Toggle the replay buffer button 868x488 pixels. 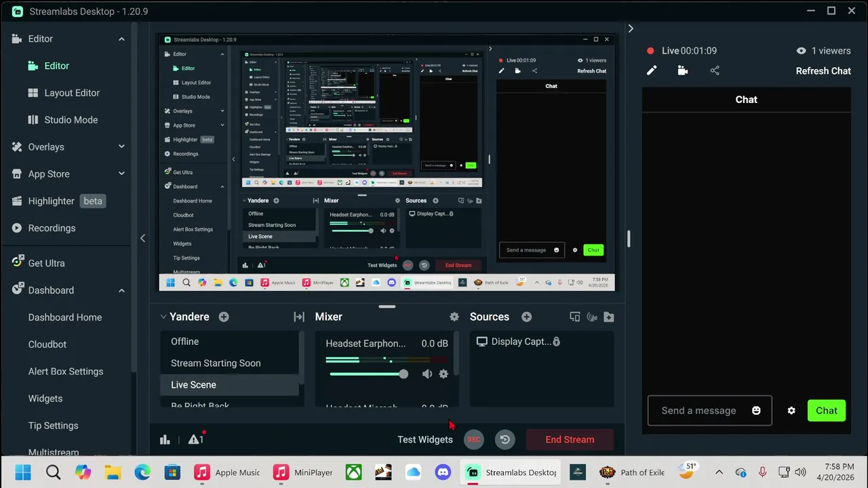point(505,439)
